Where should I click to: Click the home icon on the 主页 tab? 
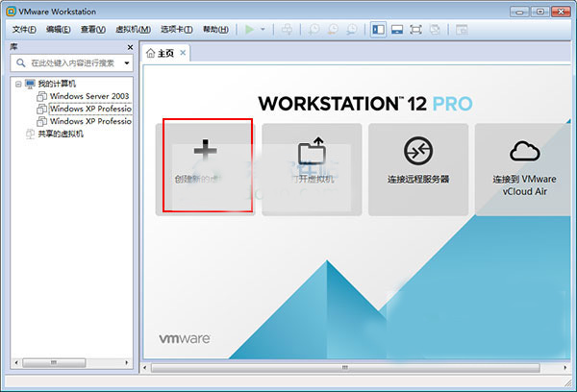tap(150, 53)
